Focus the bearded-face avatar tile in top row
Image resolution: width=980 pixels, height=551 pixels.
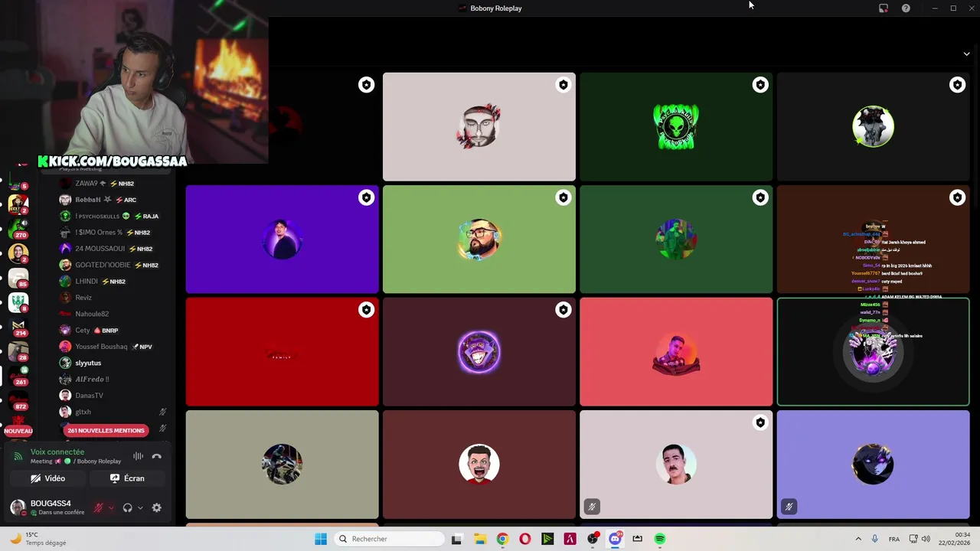click(479, 127)
